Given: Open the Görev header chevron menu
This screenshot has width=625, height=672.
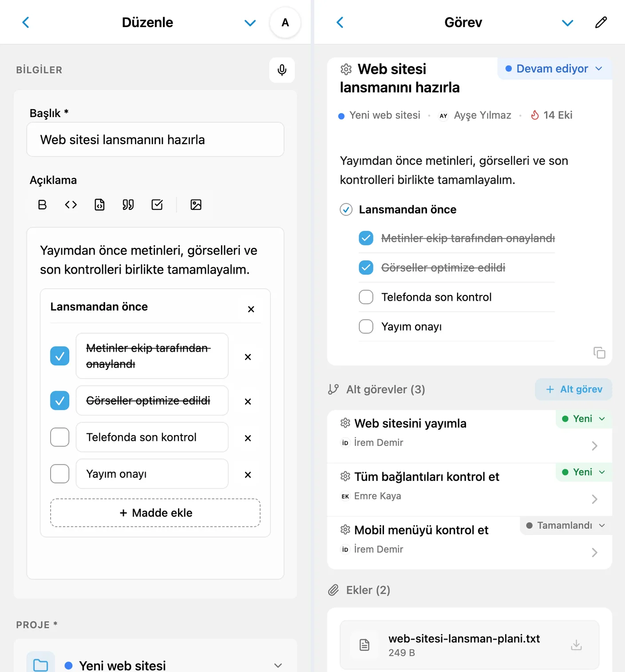Looking at the screenshot, I should click(x=568, y=23).
